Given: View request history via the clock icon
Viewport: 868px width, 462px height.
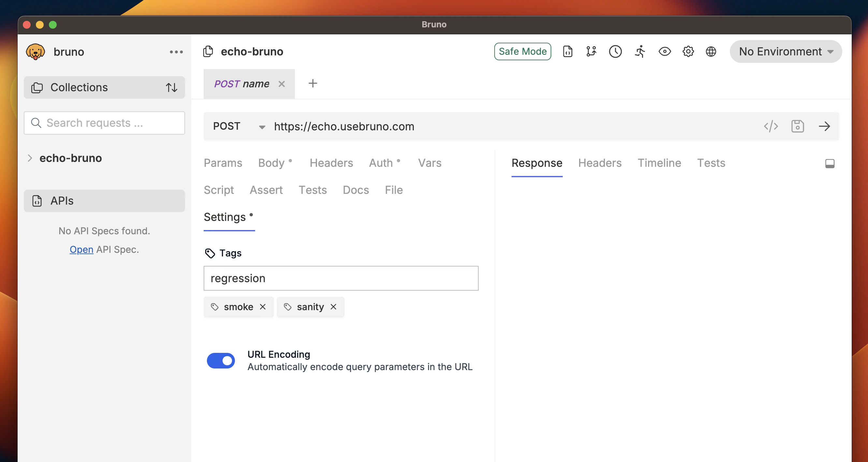Looking at the screenshot, I should point(615,51).
